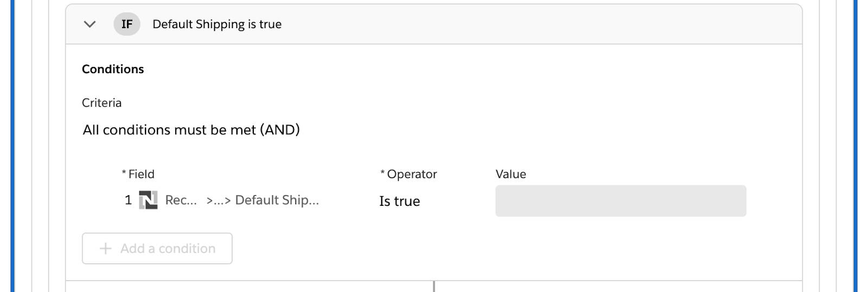Click the vertical connector line below the conditions

point(434,287)
